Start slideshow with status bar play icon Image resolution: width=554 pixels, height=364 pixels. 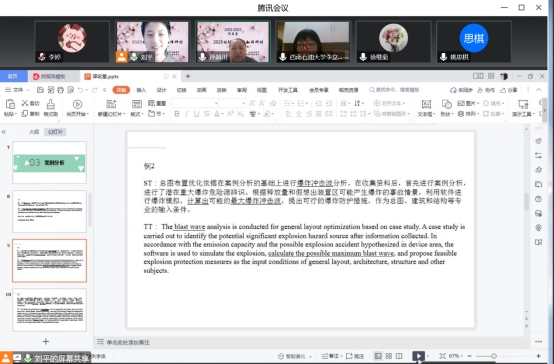418,356
